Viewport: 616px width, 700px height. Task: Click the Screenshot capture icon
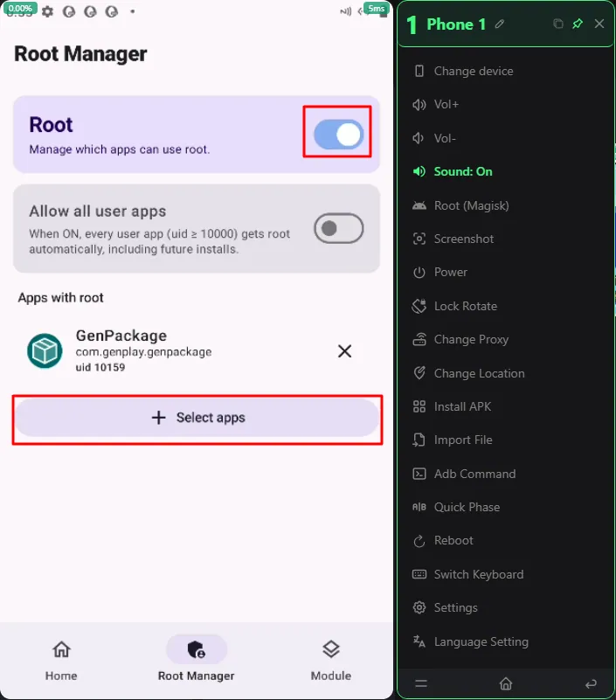tap(419, 239)
